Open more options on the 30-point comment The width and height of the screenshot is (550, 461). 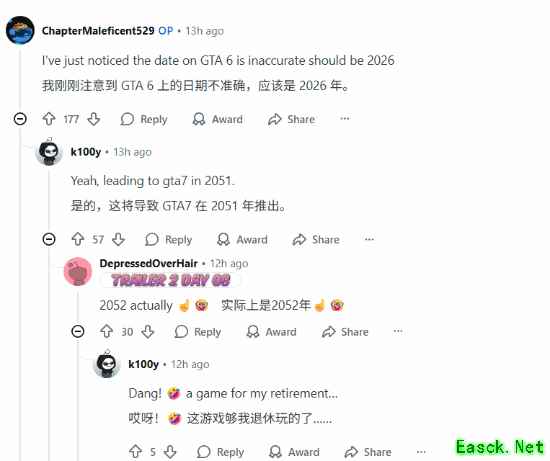(x=398, y=331)
